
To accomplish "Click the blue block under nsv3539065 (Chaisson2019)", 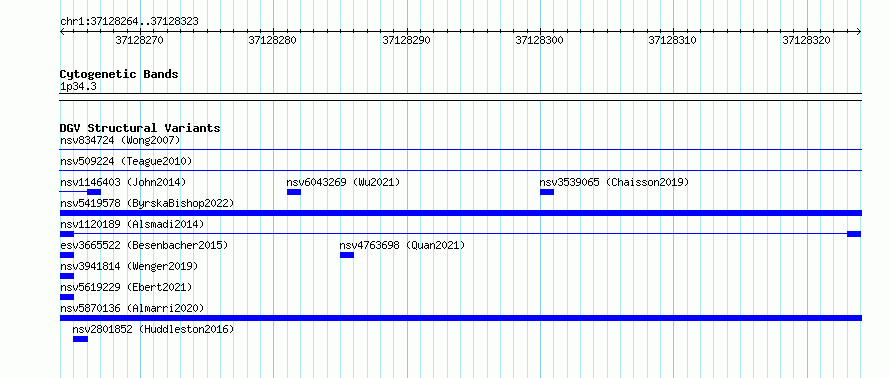I will point(547,192).
